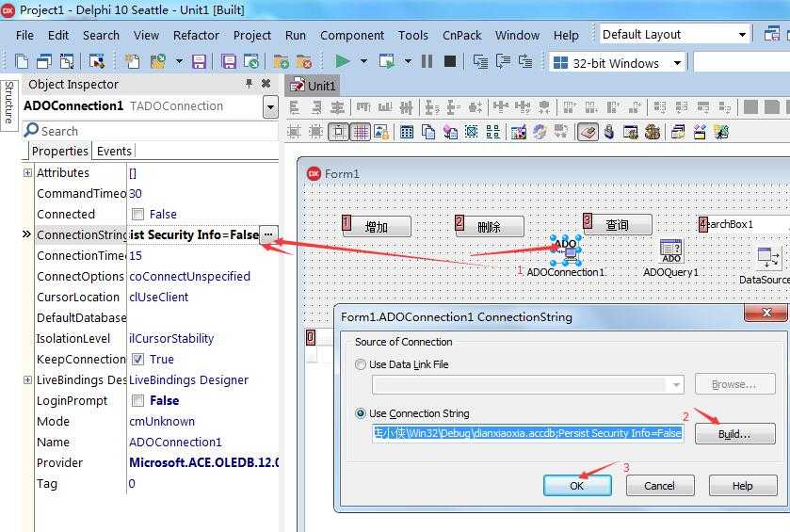Click the Add file to project folder icon

click(x=282, y=61)
